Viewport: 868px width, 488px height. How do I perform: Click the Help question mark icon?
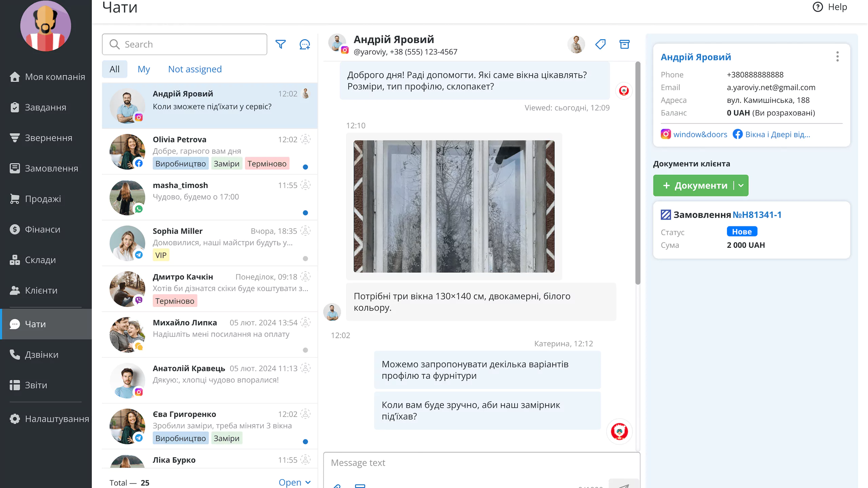[817, 7]
